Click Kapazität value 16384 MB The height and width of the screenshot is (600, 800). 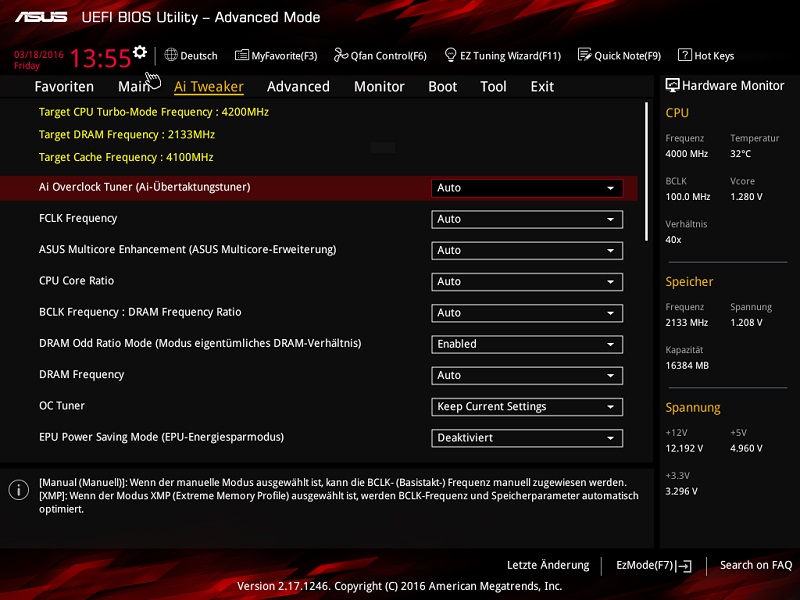[687, 365]
